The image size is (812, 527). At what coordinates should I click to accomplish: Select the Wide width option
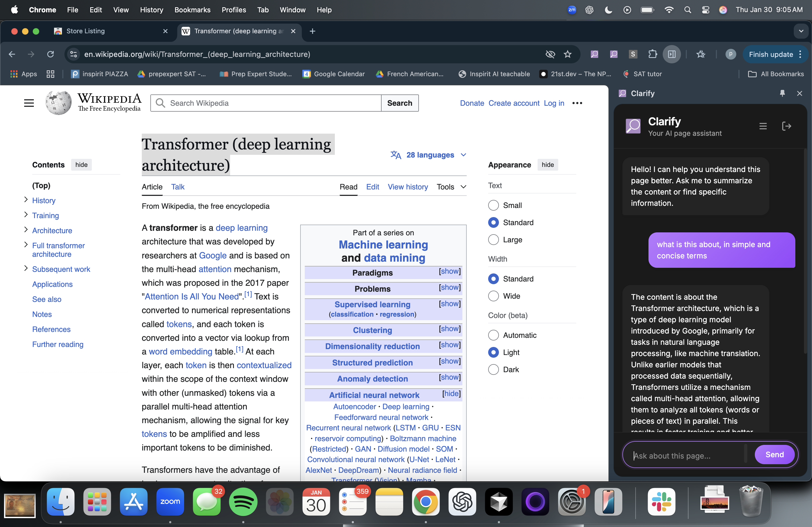point(493,296)
